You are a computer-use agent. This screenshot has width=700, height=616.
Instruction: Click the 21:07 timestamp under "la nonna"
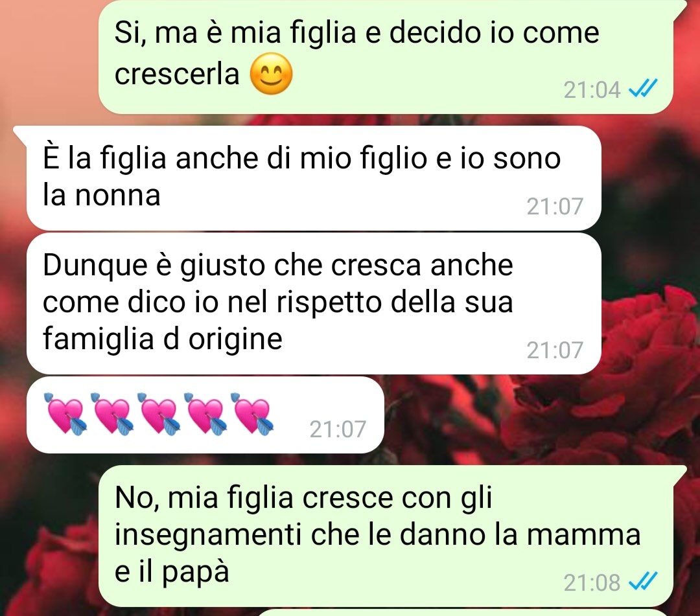pyautogui.click(x=555, y=206)
